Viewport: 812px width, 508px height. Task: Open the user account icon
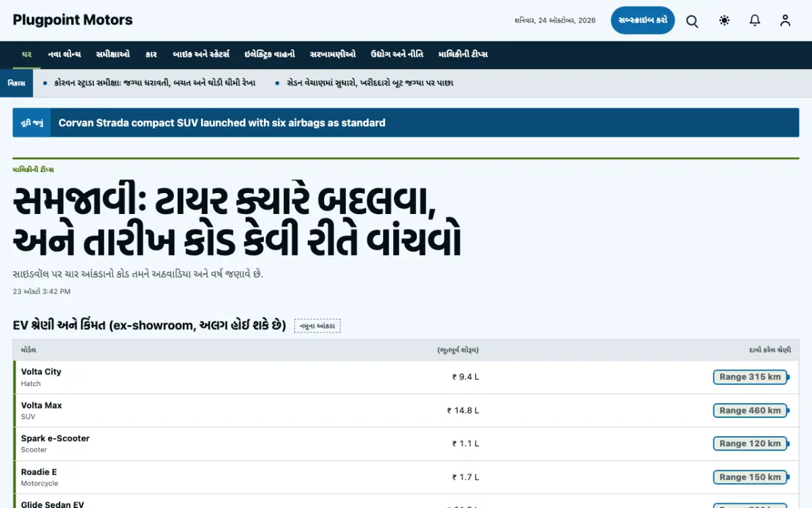tap(785, 21)
